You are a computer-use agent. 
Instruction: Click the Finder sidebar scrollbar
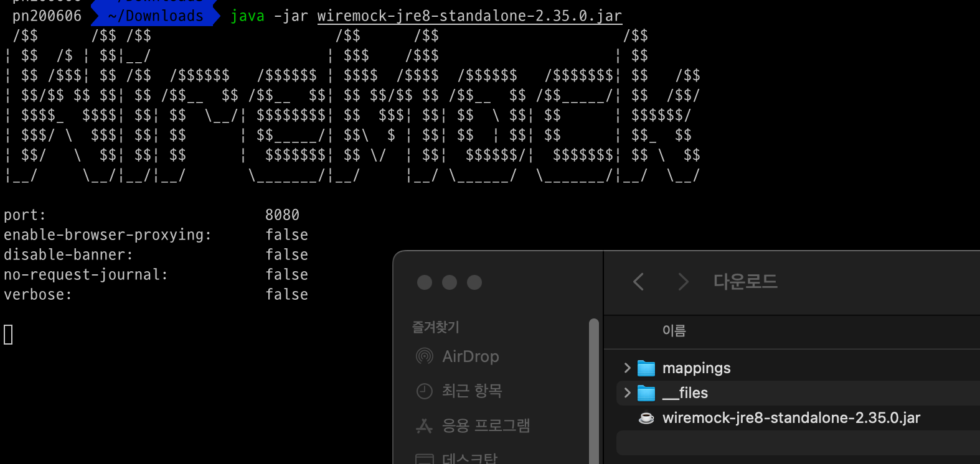593,391
